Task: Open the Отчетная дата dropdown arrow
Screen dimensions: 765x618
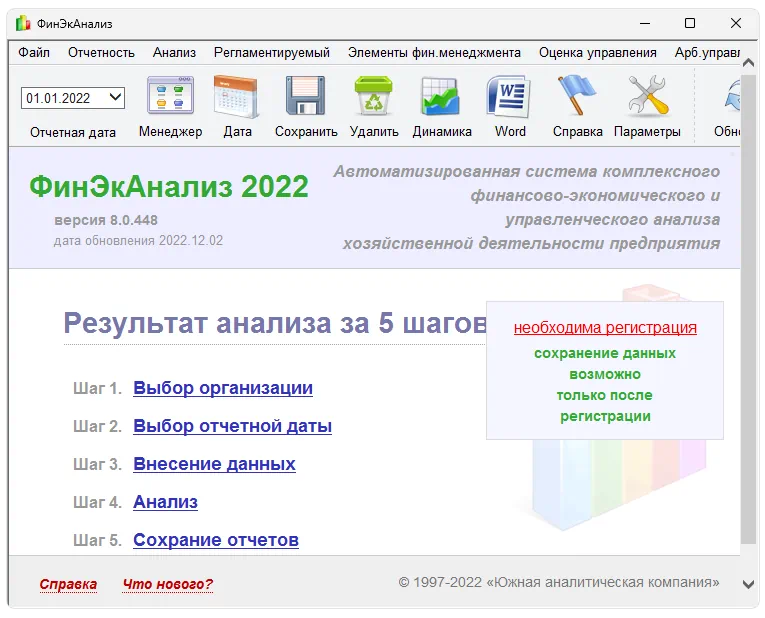Action: [x=115, y=98]
